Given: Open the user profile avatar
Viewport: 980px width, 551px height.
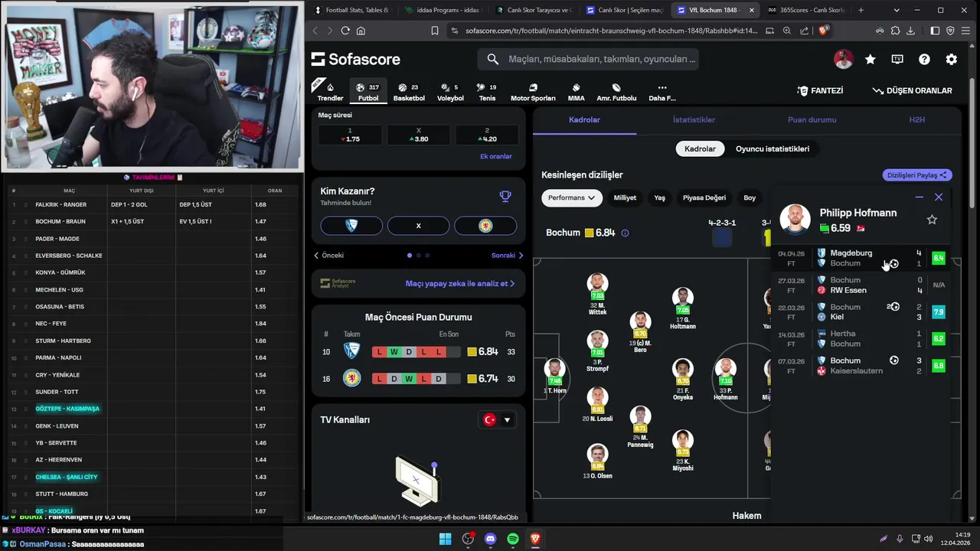Looking at the screenshot, I should coord(843,59).
